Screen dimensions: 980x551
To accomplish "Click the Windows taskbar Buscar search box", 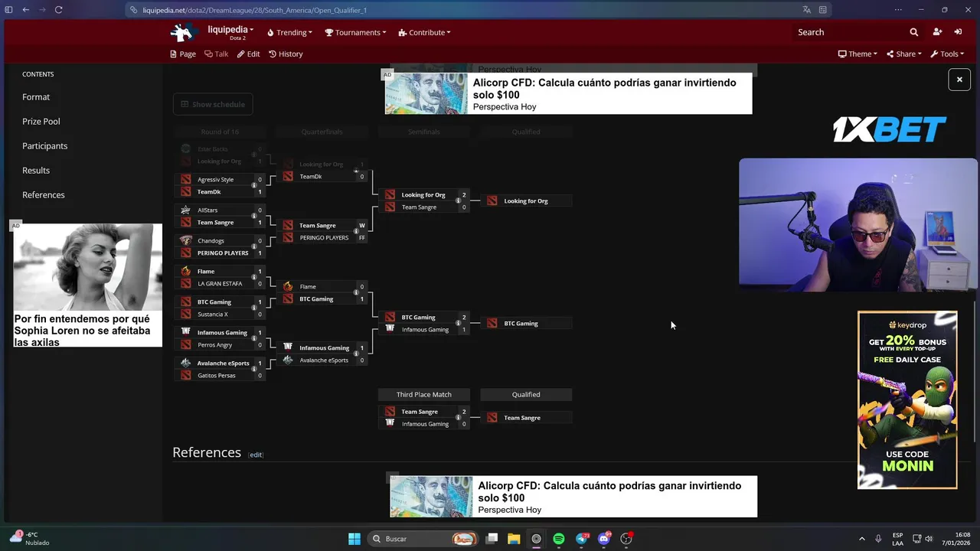I will (x=421, y=539).
